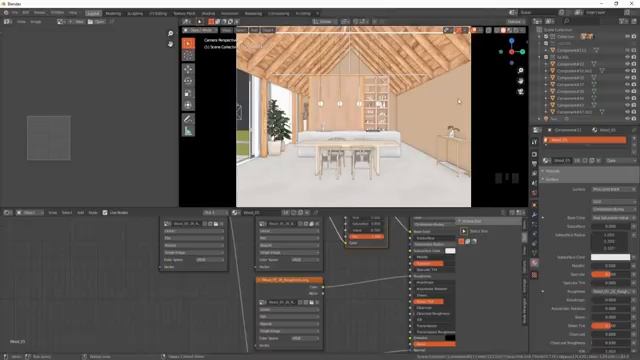This screenshot has width=640, height=360.
Task: Click zoom magnifier in image editor
Action: pos(171,33)
